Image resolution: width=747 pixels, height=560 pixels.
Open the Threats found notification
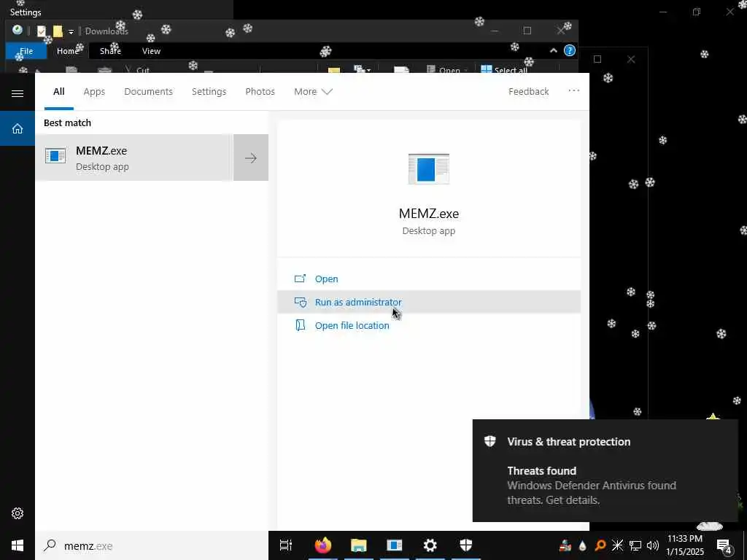point(605,470)
